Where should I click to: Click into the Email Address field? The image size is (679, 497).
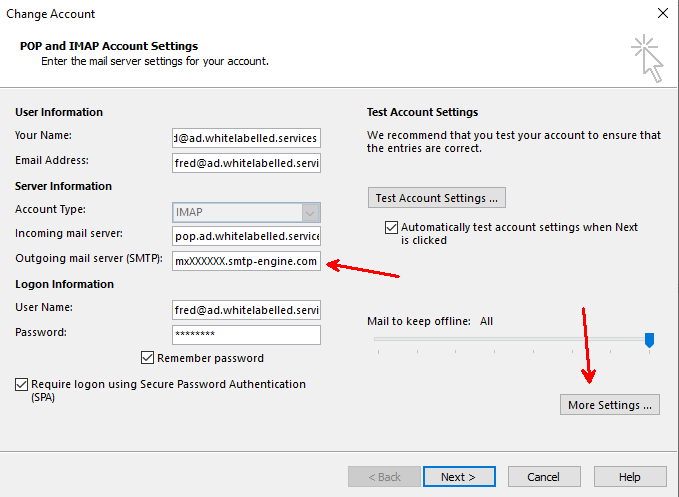[246, 162]
